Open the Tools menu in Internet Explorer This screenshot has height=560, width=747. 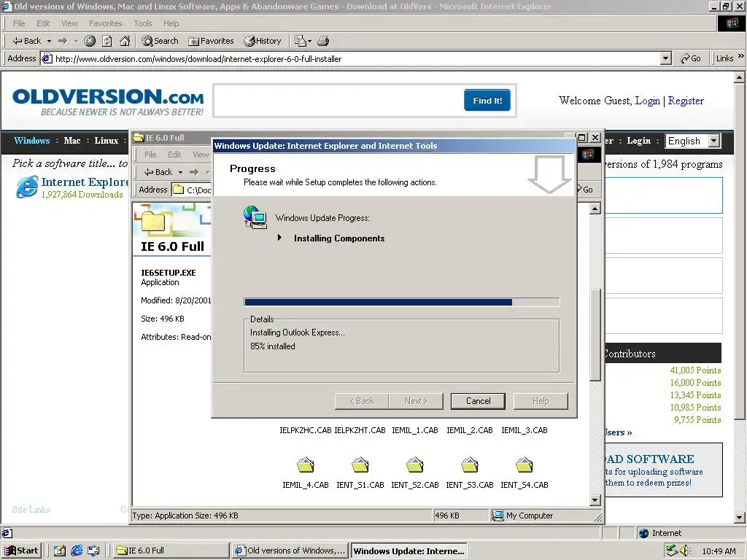click(142, 23)
